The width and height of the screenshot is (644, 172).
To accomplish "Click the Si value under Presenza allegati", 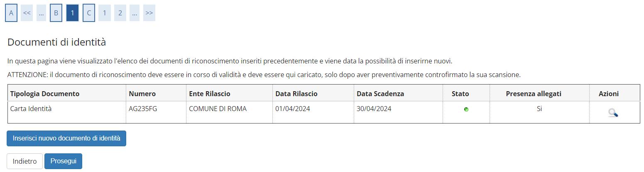I will tap(539, 109).
